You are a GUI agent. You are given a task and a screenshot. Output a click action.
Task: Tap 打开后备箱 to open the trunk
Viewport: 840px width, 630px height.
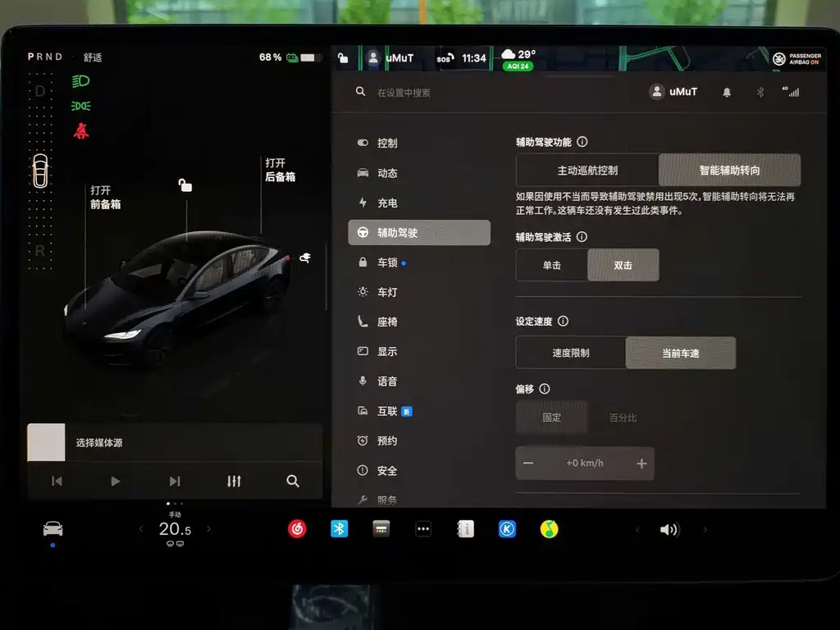point(281,170)
